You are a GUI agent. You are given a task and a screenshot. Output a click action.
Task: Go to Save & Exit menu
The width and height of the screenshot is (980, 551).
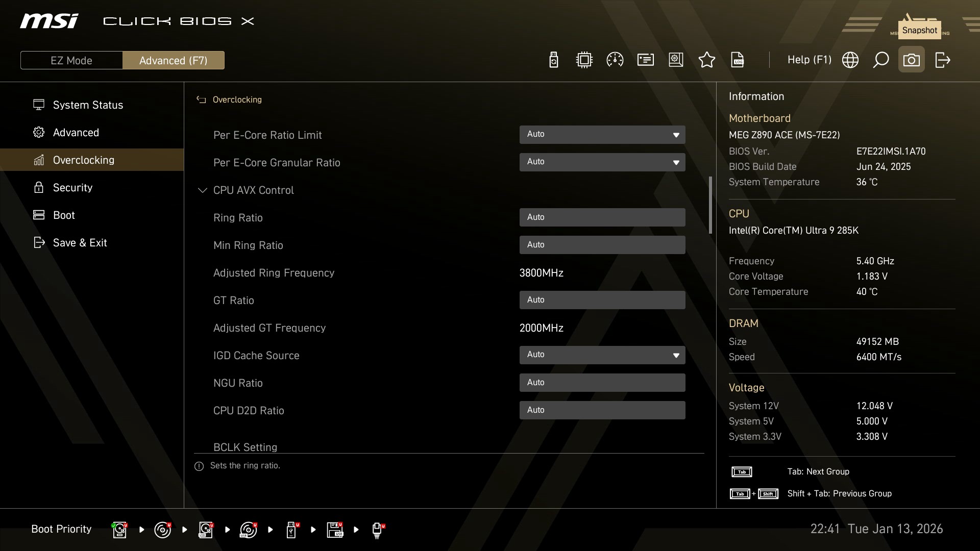[80, 243]
